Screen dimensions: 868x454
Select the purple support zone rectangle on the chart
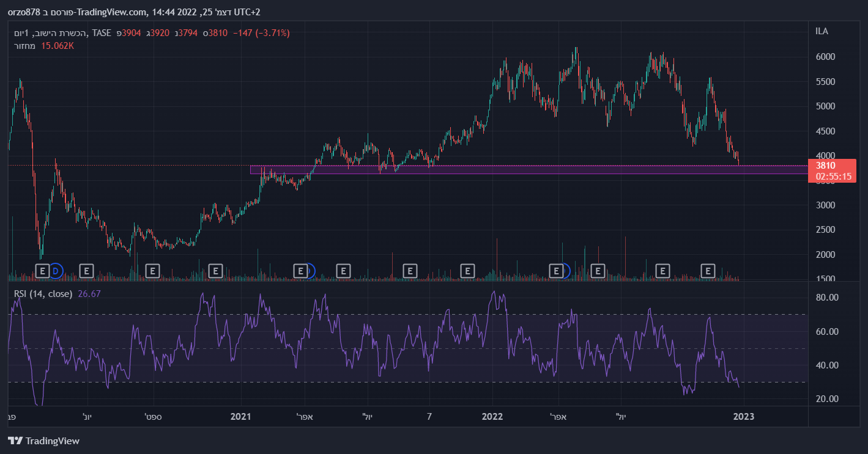pyautogui.click(x=529, y=169)
